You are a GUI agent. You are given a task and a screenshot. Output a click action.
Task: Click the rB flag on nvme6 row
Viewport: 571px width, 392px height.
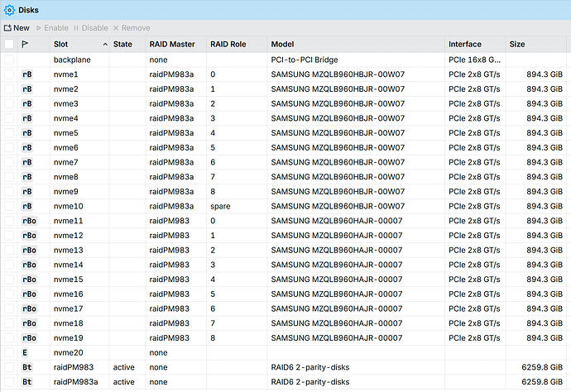click(x=27, y=148)
